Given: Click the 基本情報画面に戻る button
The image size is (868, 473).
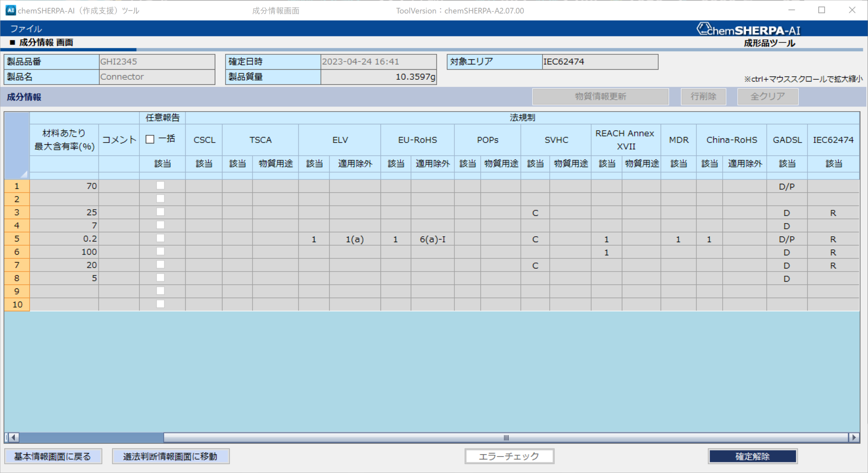Looking at the screenshot, I should point(53,456).
